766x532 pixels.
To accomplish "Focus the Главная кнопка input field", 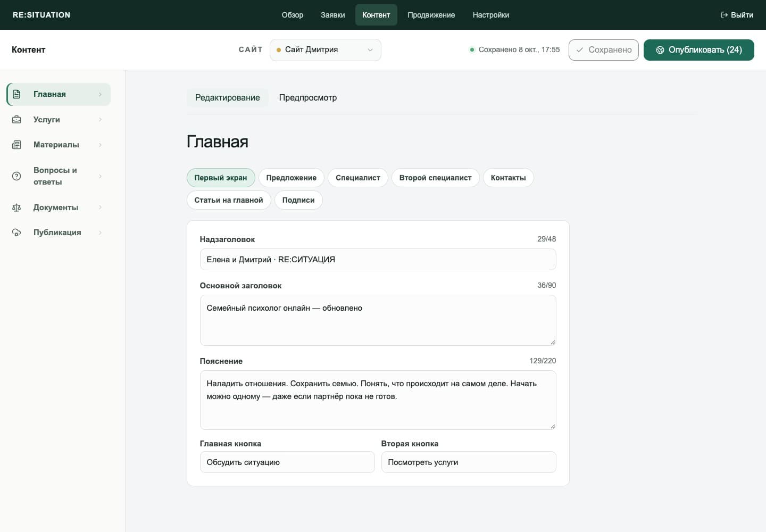I will 287,462.
